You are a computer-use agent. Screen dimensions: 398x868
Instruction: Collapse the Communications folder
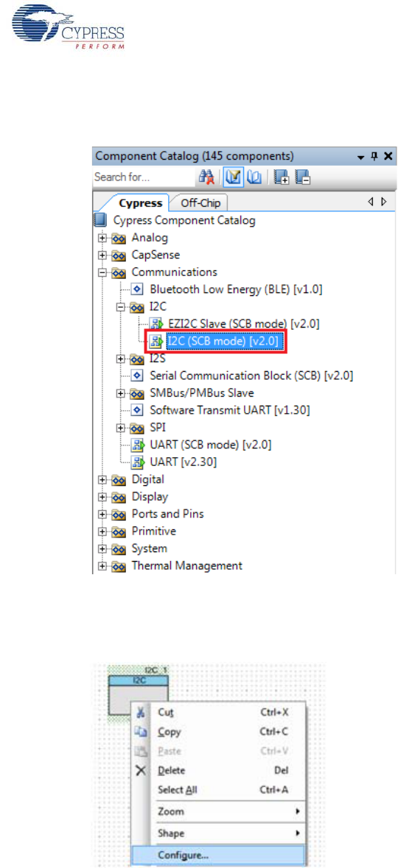[102, 272]
